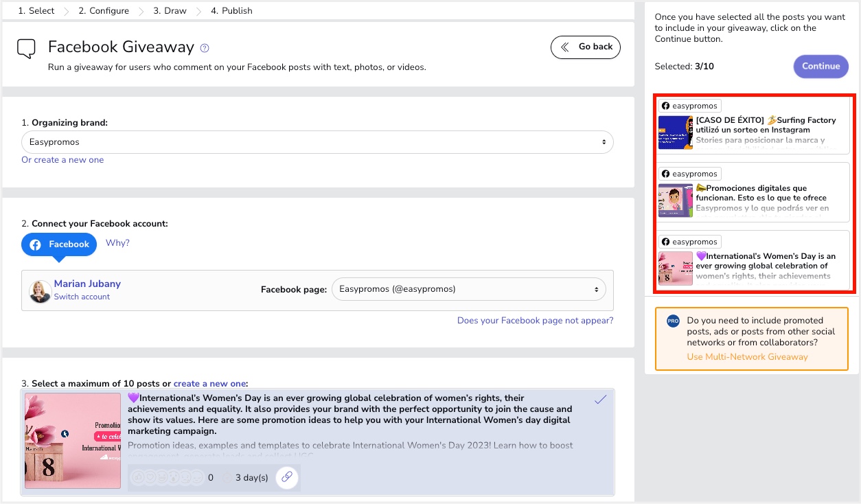This screenshot has height=504, width=861.
Task: Click 'create a new one' post link
Action: 209,383
